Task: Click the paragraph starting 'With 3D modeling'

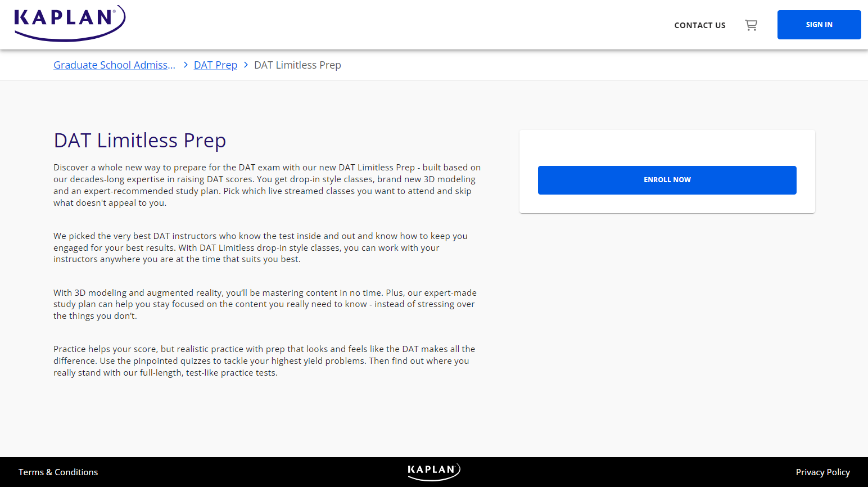Action: coord(265,304)
